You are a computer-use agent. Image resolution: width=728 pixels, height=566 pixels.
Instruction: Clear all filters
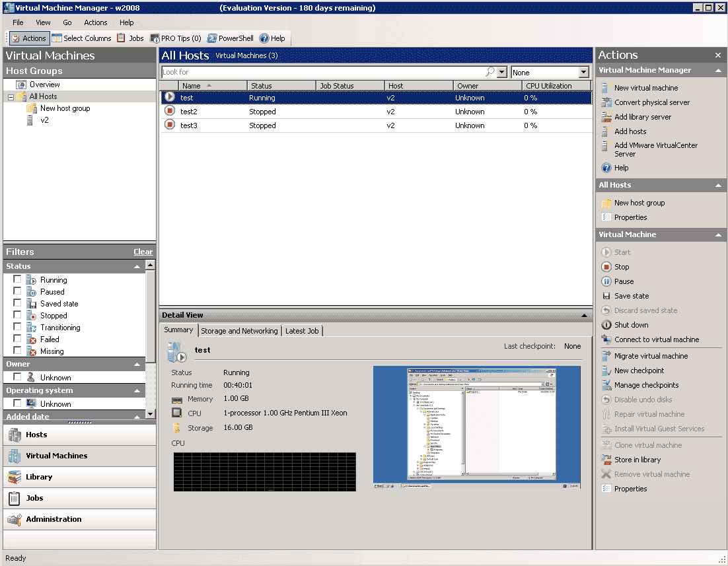(143, 252)
